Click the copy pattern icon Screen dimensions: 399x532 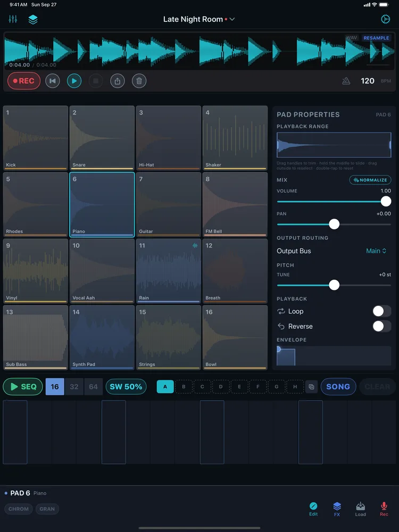pos(311,387)
